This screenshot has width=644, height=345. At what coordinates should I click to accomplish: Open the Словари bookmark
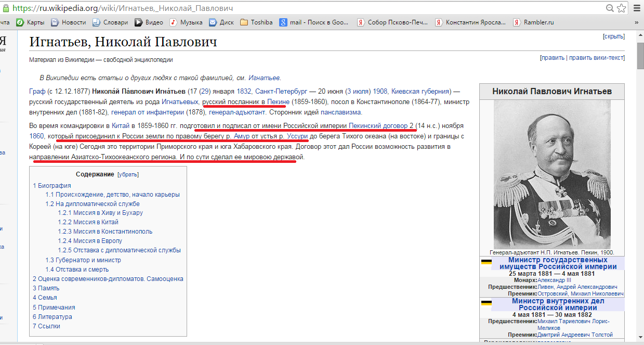110,22
